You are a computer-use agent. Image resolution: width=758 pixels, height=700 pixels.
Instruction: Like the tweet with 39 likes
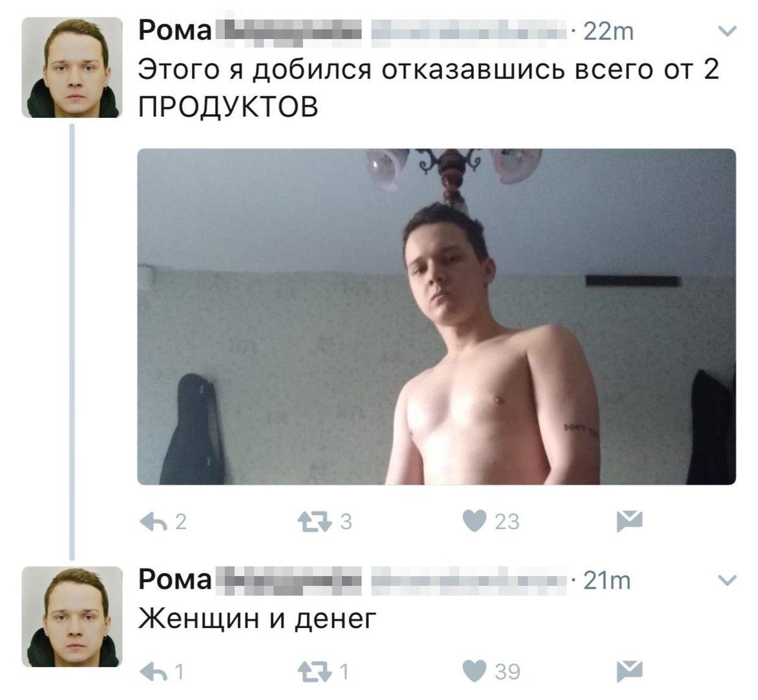(474, 671)
